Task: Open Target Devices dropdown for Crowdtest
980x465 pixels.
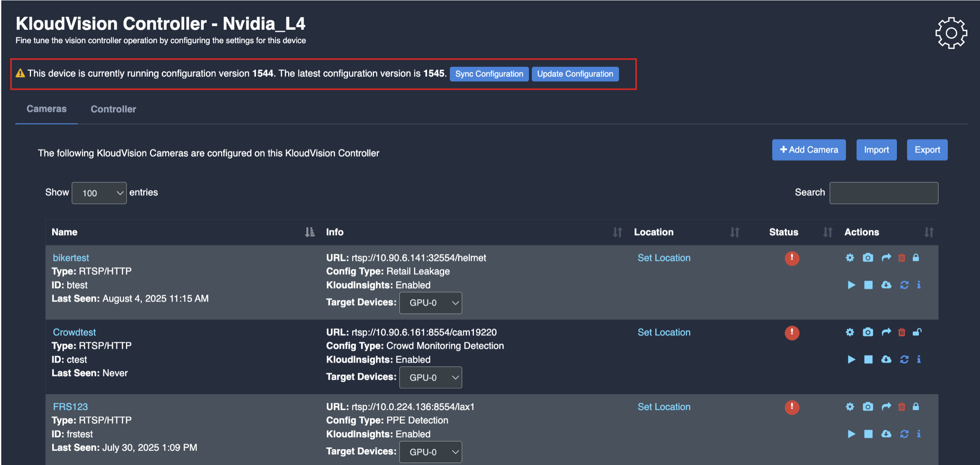Action: [430, 377]
